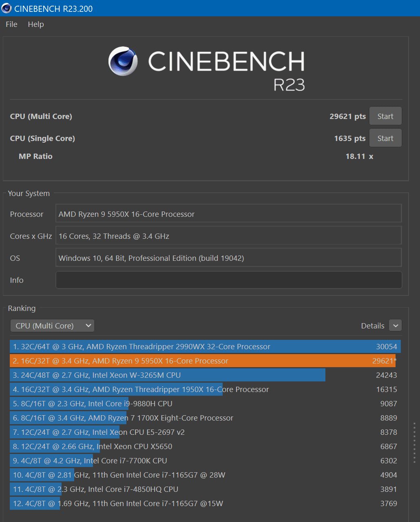Open the File menu

click(x=11, y=24)
